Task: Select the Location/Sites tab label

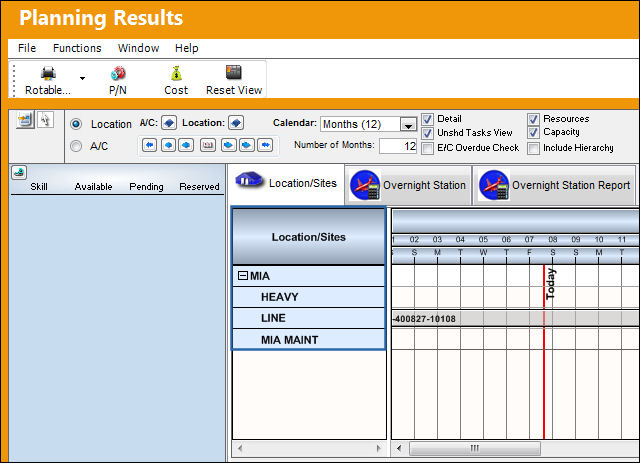Action: [x=303, y=183]
